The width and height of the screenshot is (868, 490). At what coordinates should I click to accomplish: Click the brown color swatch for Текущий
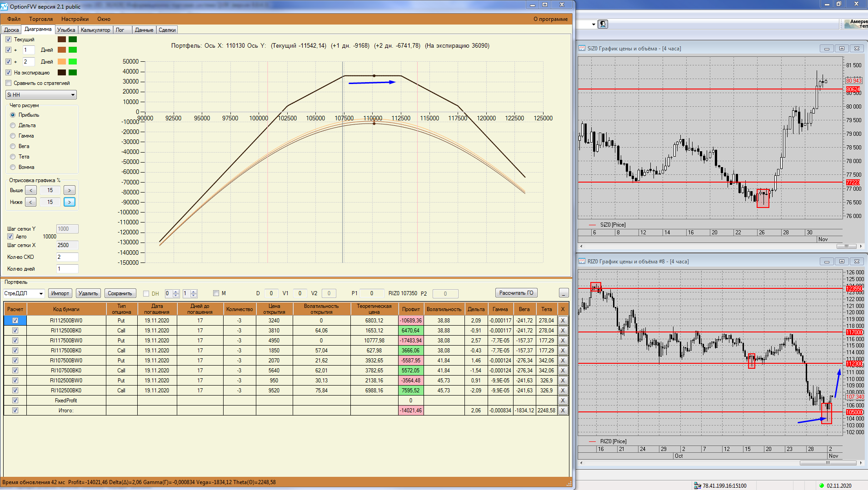(62, 40)
